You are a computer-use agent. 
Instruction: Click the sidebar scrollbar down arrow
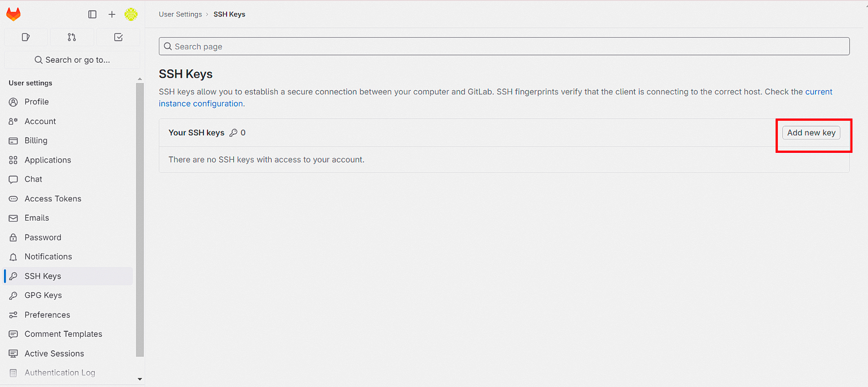tap(140, 380)
